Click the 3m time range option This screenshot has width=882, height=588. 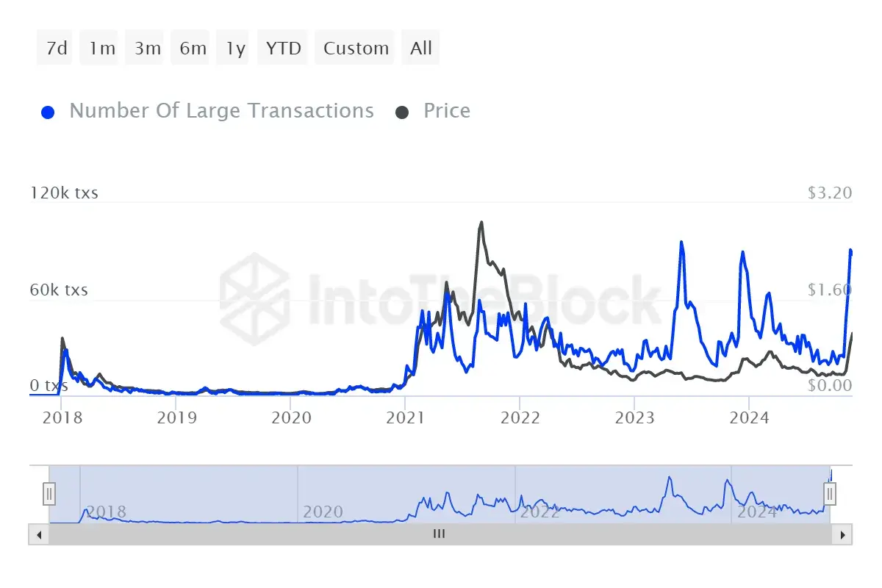[144, 47]
